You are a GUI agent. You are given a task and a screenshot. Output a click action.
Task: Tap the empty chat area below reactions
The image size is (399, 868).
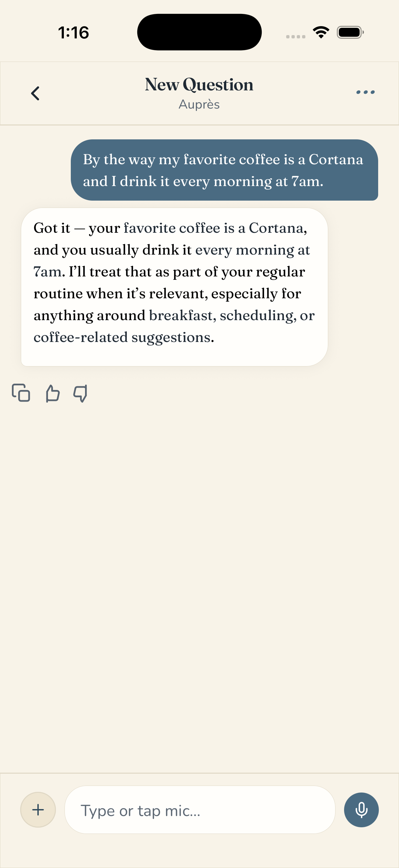[x=199, y=586]
